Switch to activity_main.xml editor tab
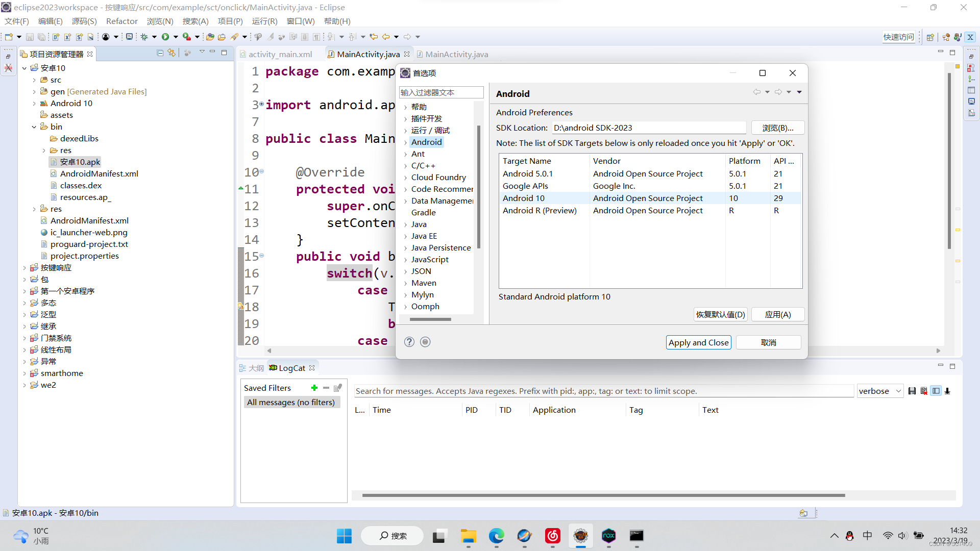Viewport: 980px width, 551px height. click(280, 54)
